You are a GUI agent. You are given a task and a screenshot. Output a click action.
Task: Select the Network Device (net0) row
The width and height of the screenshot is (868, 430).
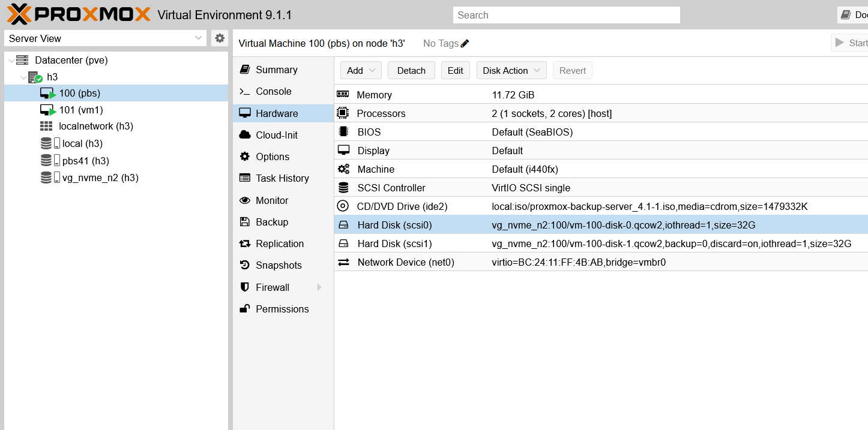(601, 262)
